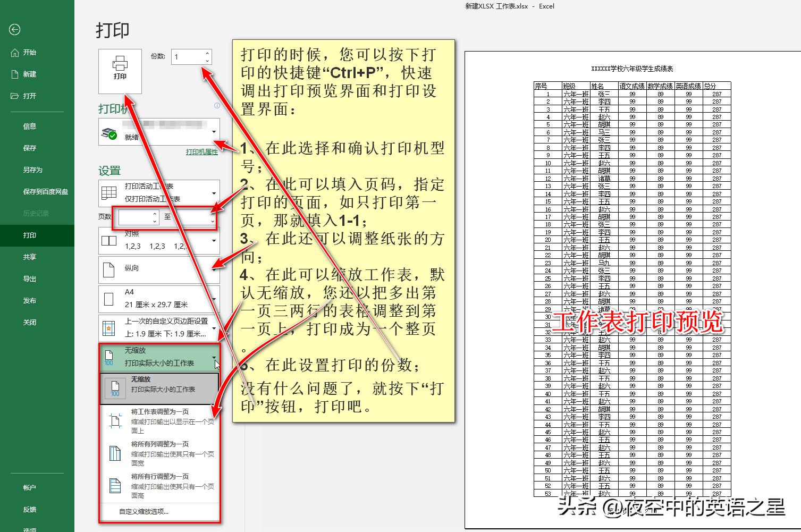Select 导出 in the left sidebar
Screen dimensions: 801x532
coord(29,278)
